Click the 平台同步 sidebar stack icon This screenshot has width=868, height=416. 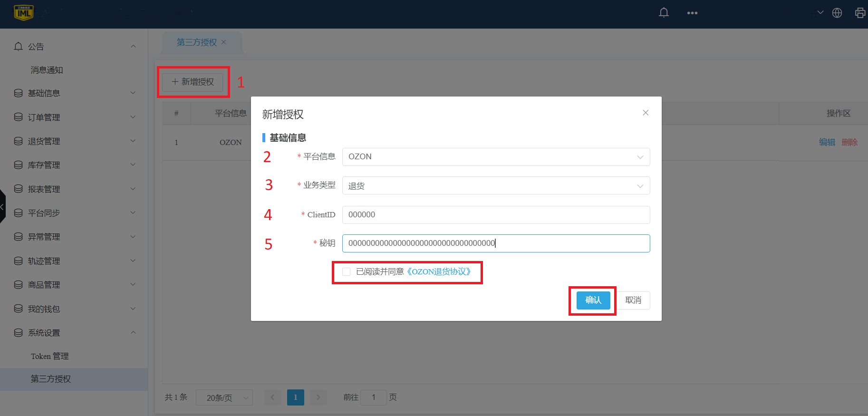pos(19,213)
